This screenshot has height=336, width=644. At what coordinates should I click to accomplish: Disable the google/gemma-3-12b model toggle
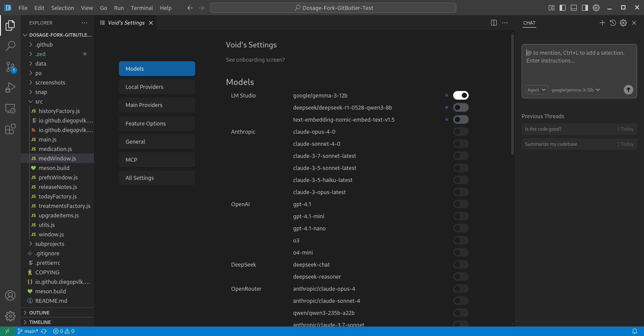coord(460,95)
